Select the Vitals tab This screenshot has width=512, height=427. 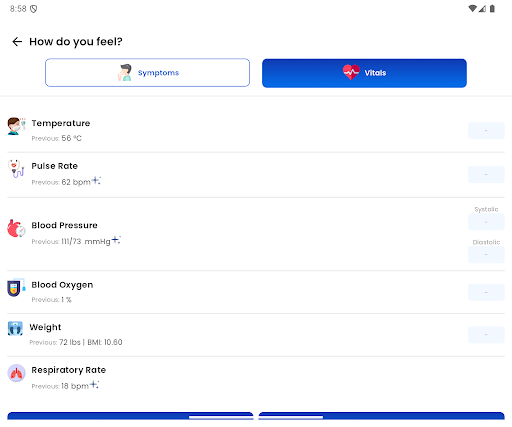(364, 73)
